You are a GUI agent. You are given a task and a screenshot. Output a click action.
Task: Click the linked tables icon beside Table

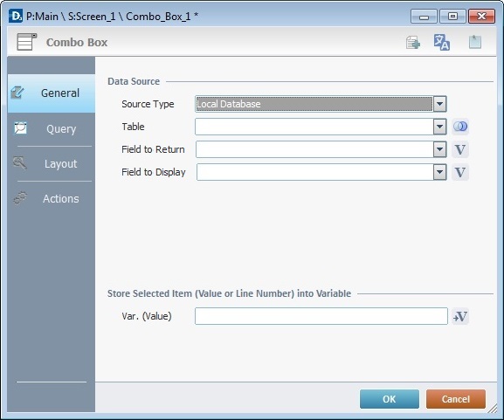coord(460,127)
